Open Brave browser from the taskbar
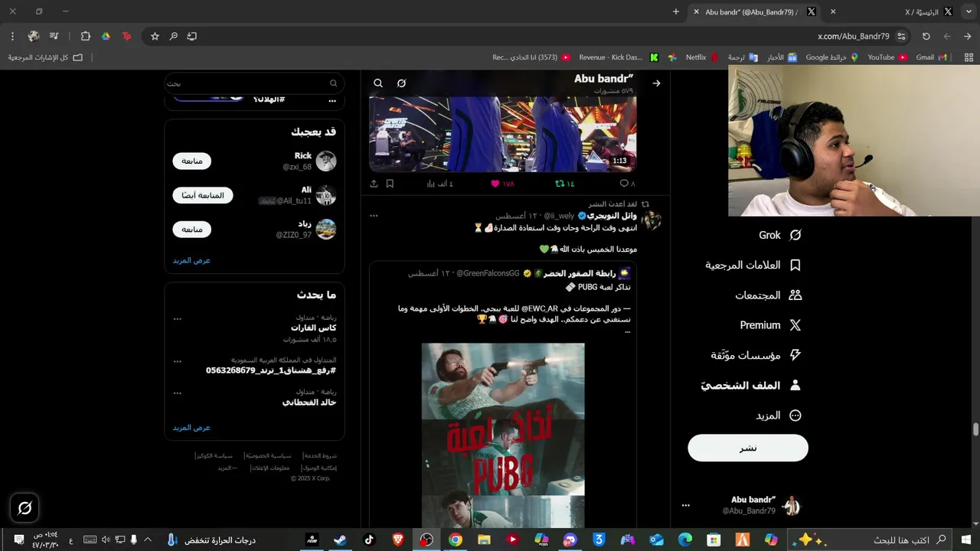Image resolution: width=980 pixels, height=551 pixels. [x=397, y=540]
